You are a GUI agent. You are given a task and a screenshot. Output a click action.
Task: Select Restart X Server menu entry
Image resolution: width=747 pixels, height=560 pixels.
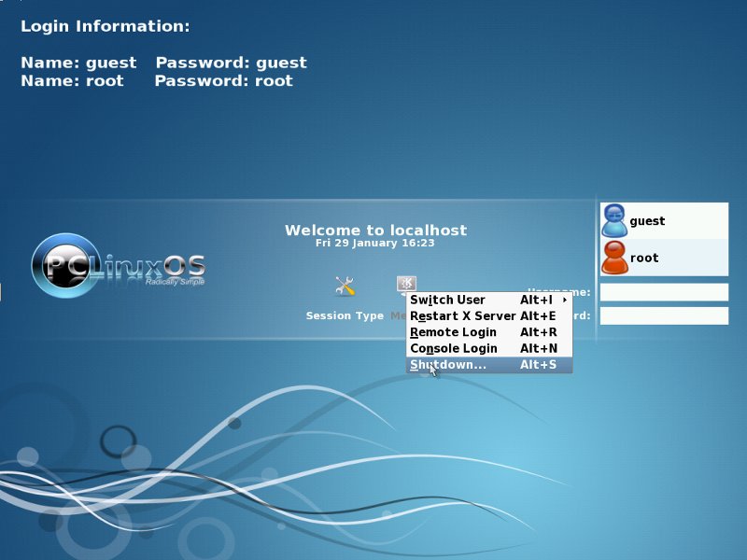[x=462, y=316]
